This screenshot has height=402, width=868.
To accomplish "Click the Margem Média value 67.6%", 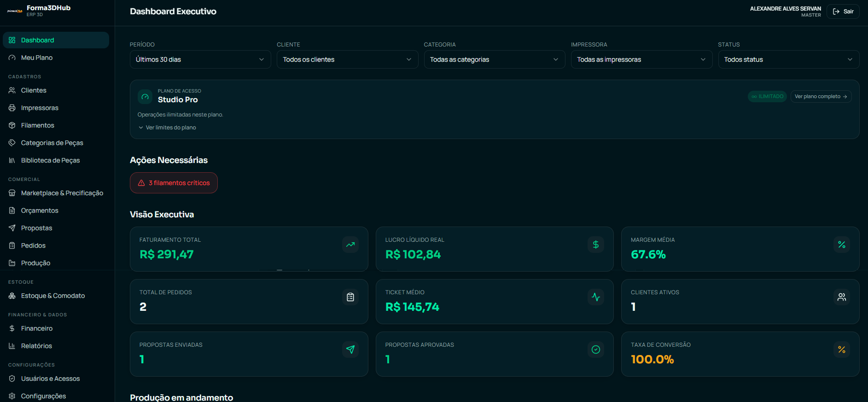I will (648, 255).
